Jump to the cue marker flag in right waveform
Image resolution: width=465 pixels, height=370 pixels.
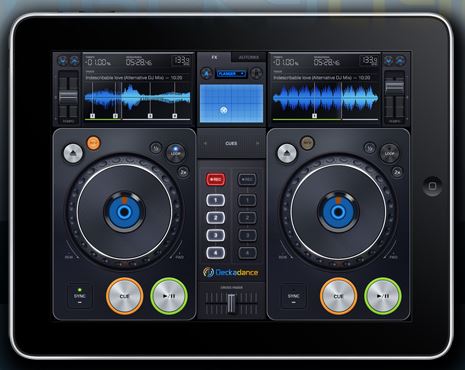pyautogui.click(x=314, y=116)
